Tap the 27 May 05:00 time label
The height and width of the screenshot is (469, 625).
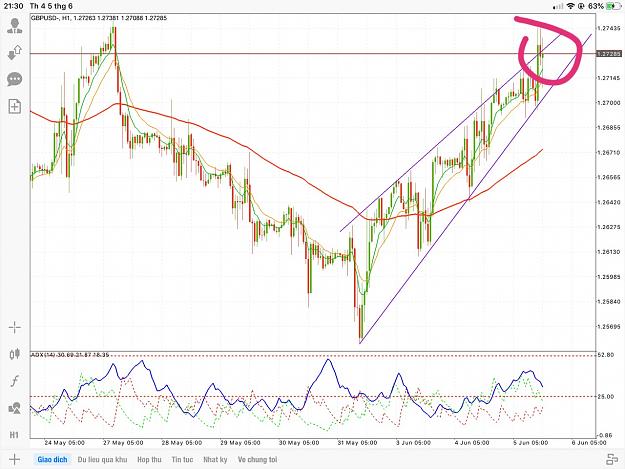[x=123, y=443]
